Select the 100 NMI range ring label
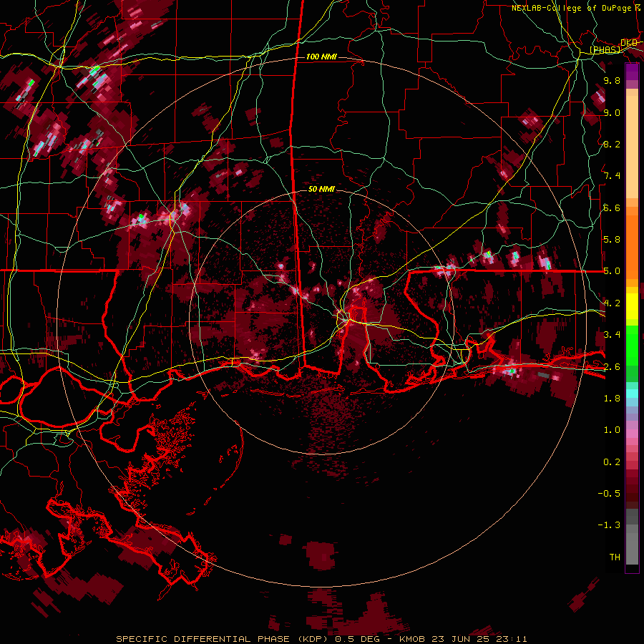The height and width of the screenshot is (644, 644). tap(321, 57)
